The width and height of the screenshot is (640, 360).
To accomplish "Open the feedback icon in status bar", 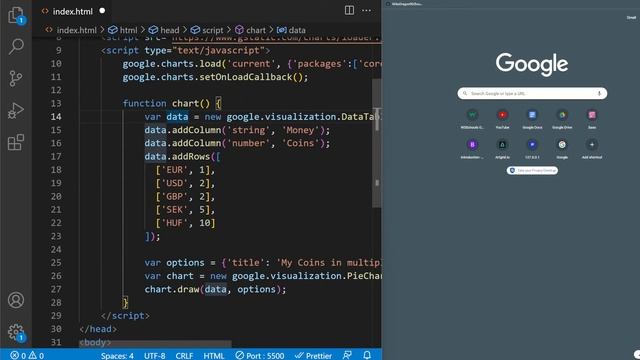I will 347,355.
